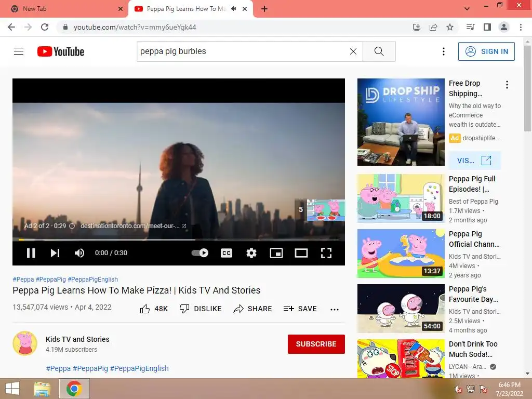The height and width of the screenshot is (399, 532).
Task: Click the magnifier search button
Action: pyautogui.click(x=379, y=51)
